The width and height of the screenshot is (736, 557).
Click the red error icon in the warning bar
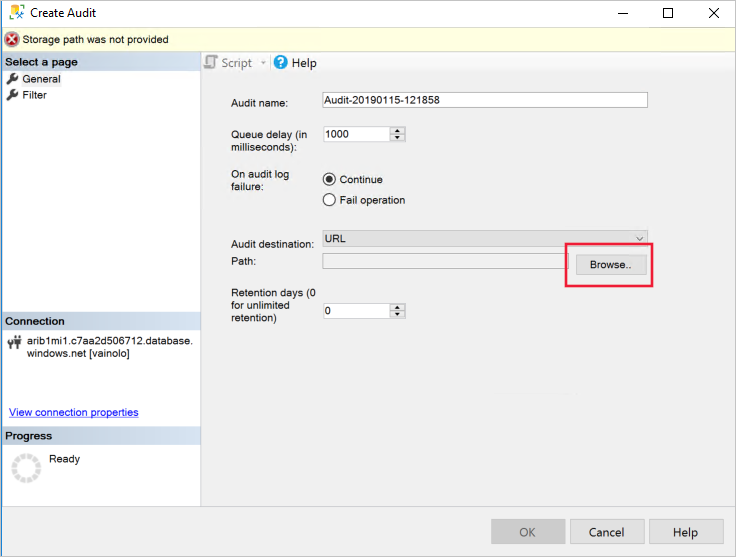point(12,40)
